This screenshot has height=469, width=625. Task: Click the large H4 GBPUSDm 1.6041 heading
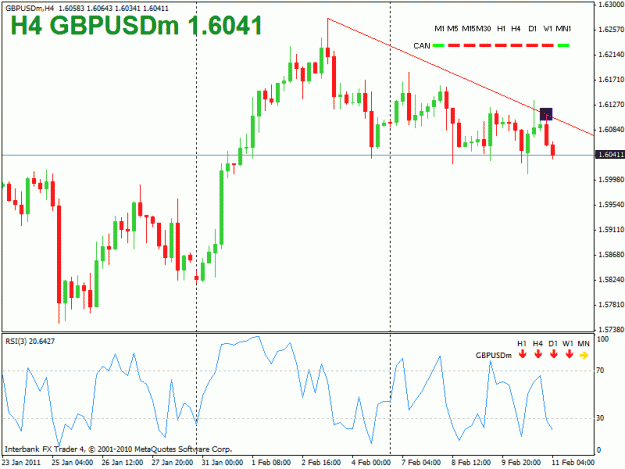pos(136,26)
